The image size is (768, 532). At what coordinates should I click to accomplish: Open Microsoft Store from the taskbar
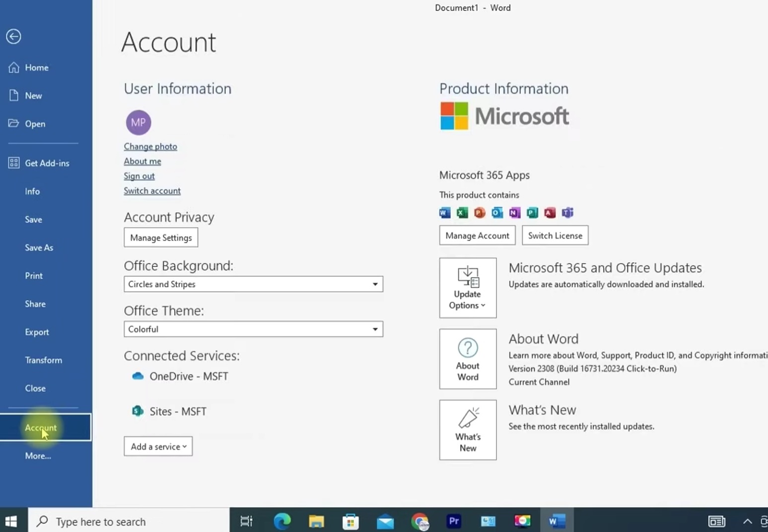pos(350,521)
